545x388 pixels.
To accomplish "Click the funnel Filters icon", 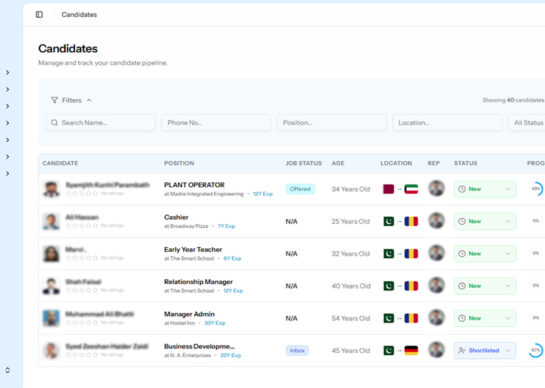I will (54, 100).
